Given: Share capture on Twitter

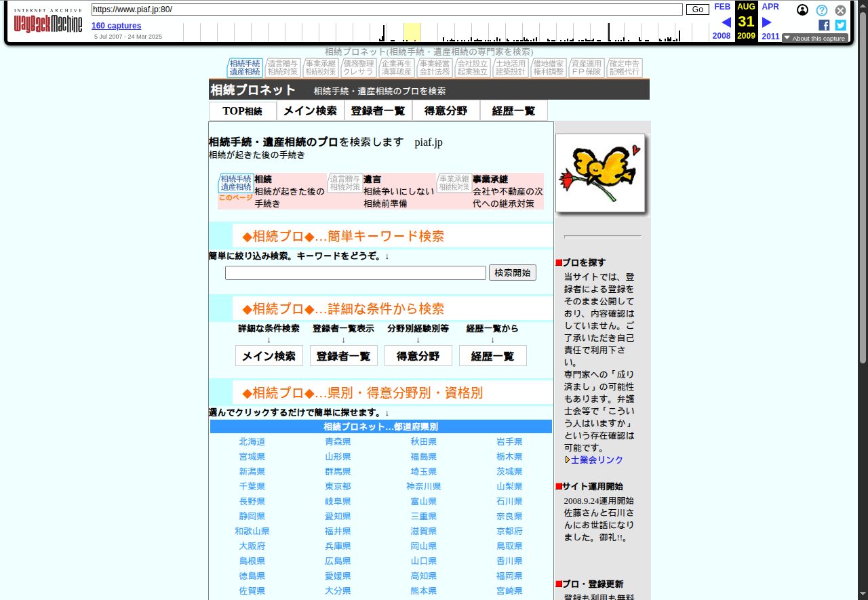Looking at the screenshot, I should coord(840,25).
